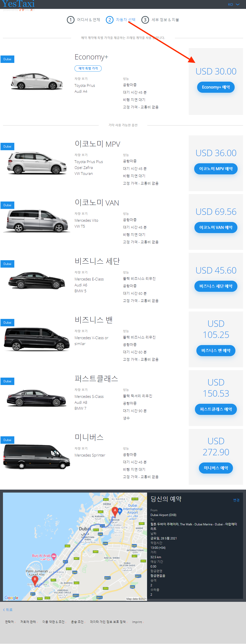The width and height of the screenshot is (246, 644).
Task: Go back using the 뒤로 link
Action: click(x=8, y=610)
